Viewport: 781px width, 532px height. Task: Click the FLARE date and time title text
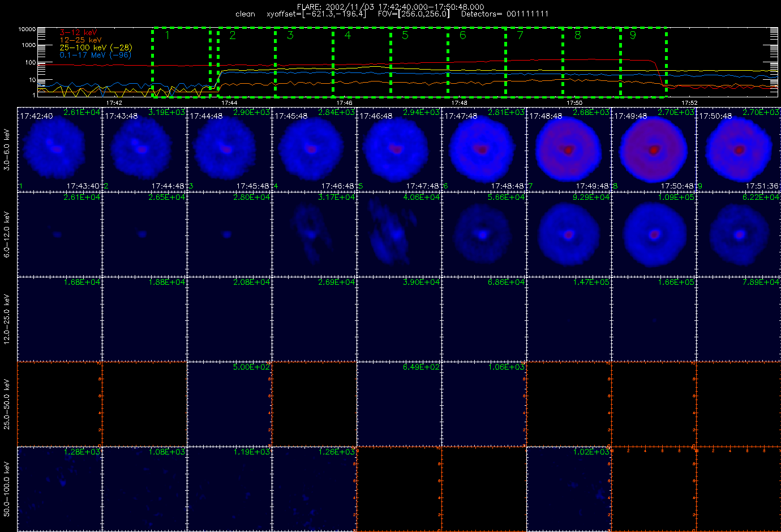point(390,7)
